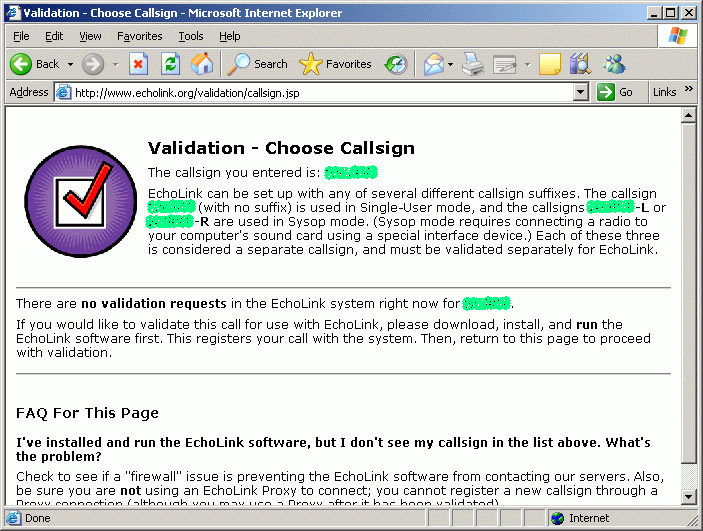Image resolution: width=703 pixels, height=531 pixels.
Task: Open the History clock icon
Action: pos(396,64)
